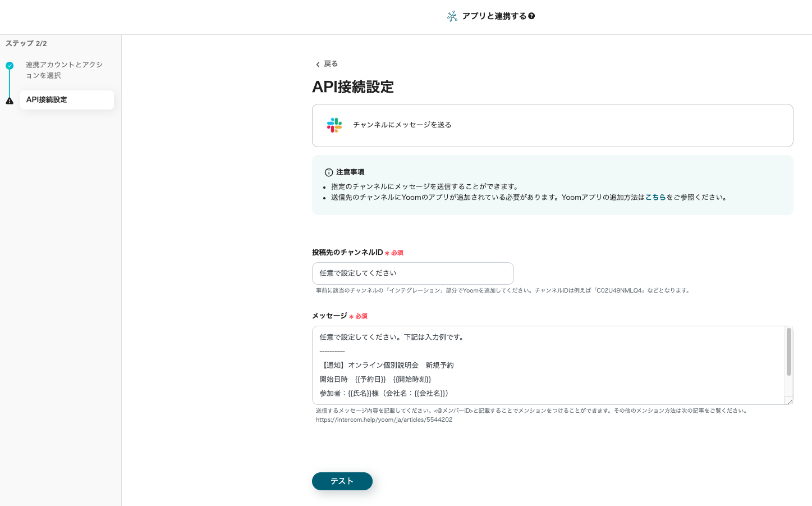Click the チャンネルにメッセージを送る action card
The width and height of the screenshot is (812, 506).
click(x=552, y=125)
